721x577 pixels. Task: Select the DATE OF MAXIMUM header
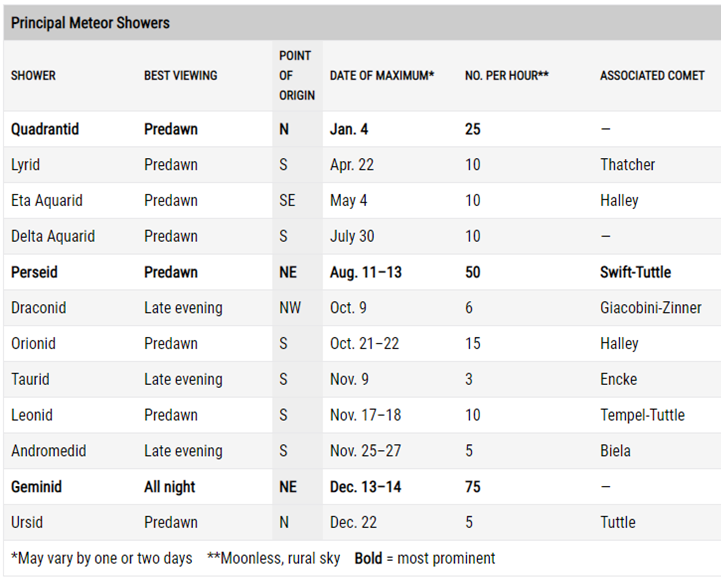382,75
